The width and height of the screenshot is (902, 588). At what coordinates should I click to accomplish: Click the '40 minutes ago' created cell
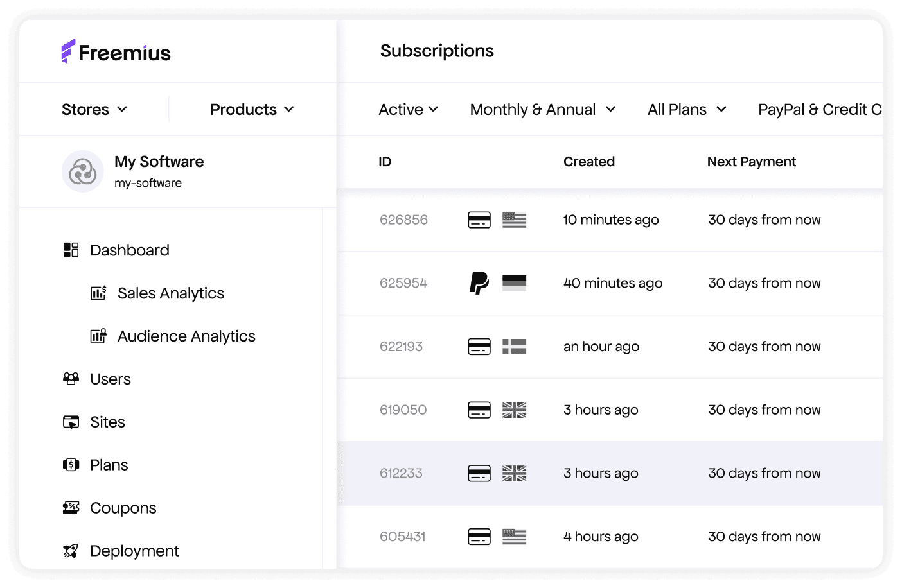(x=613, y=283)
